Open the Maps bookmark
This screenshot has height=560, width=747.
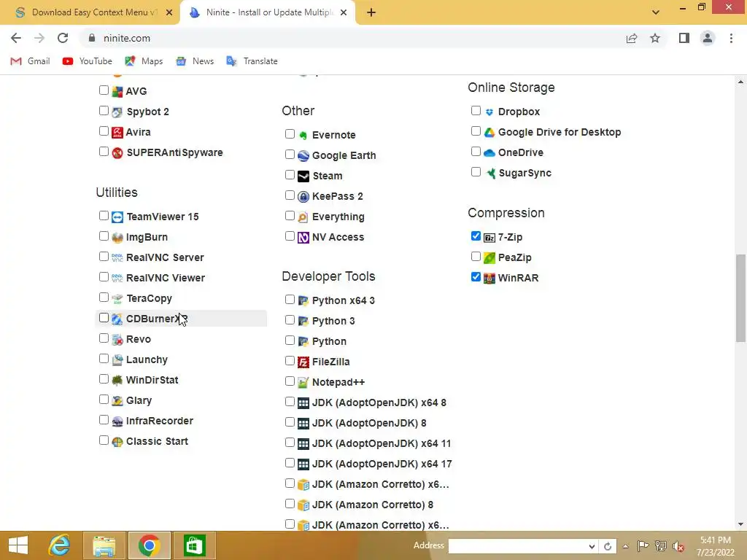click(144, 61)
